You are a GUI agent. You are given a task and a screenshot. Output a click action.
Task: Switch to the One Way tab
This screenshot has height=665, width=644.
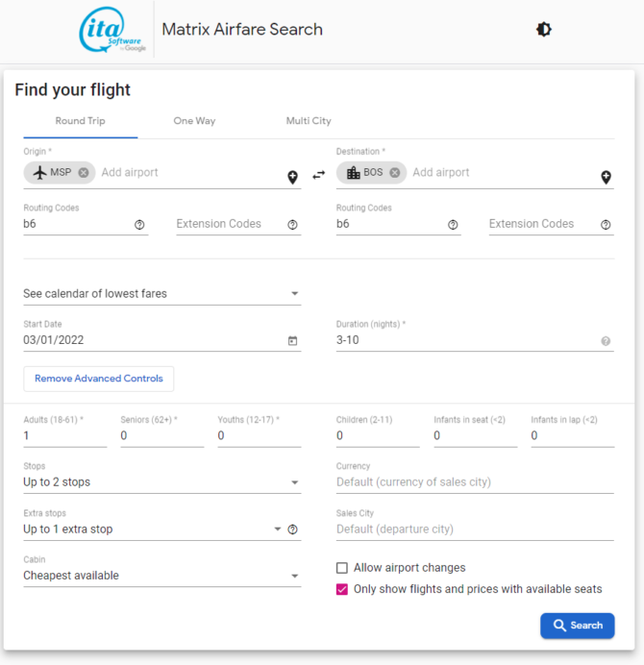(194, 121)
